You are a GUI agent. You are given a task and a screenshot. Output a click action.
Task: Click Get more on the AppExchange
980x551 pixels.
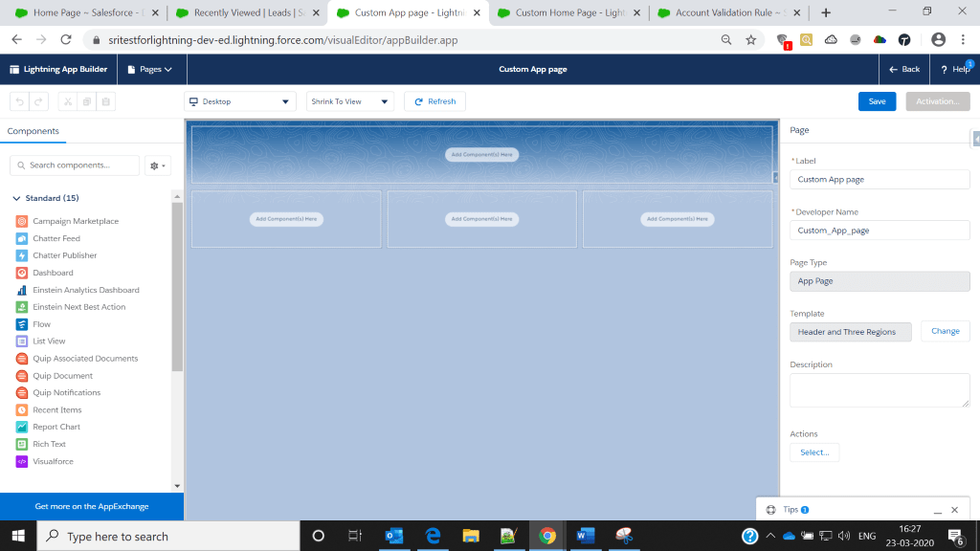point(92,506)
